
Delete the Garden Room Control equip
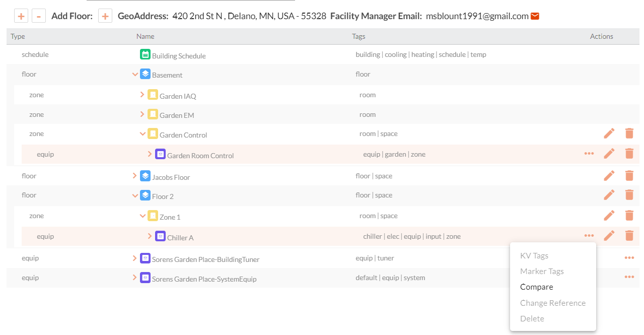pos(629,154)
